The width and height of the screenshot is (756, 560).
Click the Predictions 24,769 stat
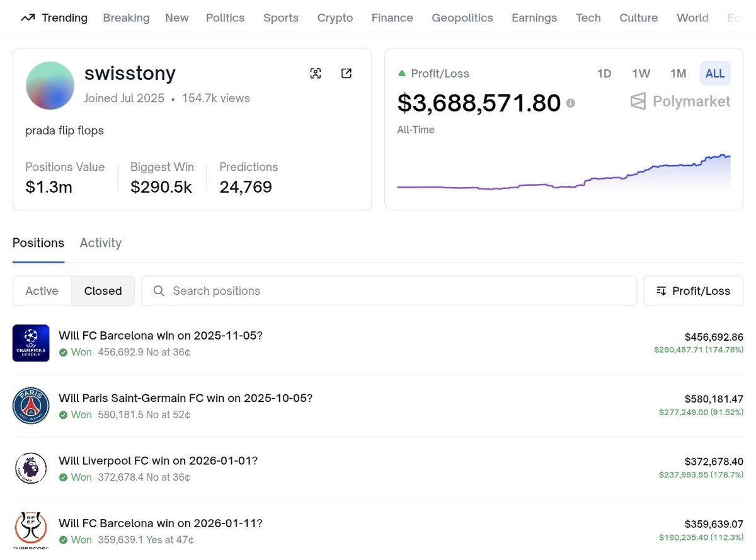[x=249, y=178]
